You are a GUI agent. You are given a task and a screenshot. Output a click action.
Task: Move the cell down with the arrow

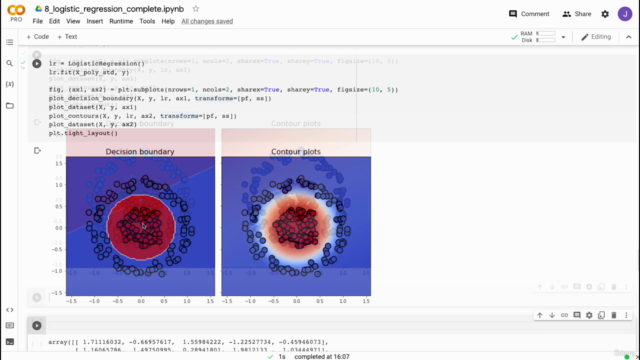point(552,315)
